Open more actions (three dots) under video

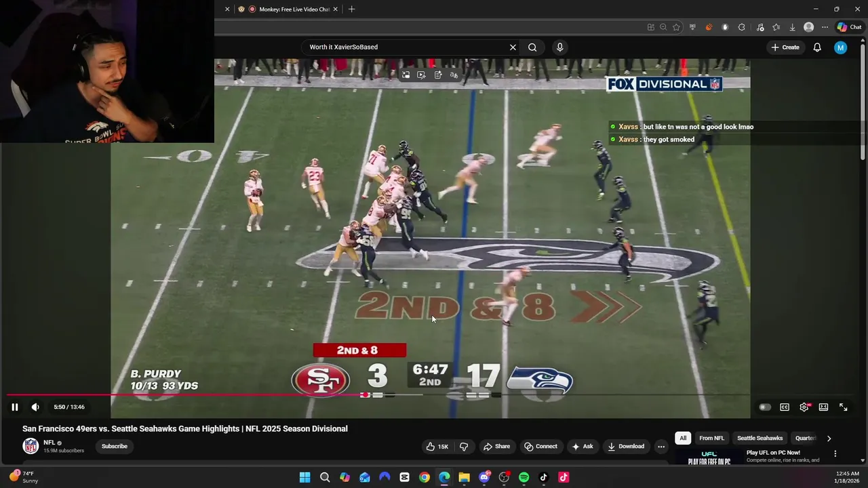661,447
